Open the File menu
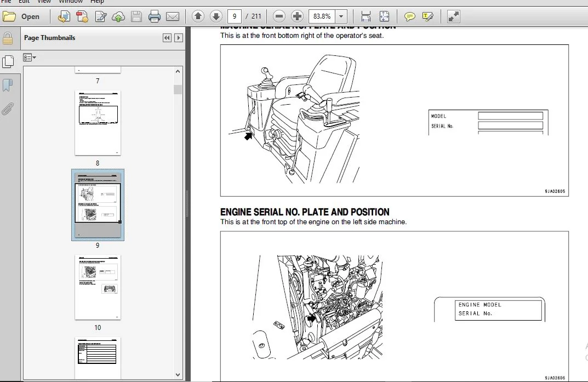This screenshot has width=588, height=382. (7, 2)
